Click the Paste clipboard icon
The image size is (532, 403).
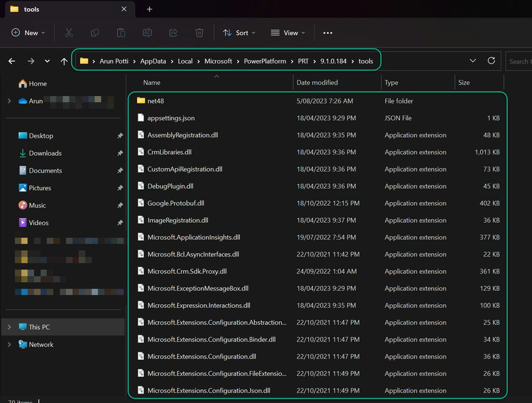121,33
